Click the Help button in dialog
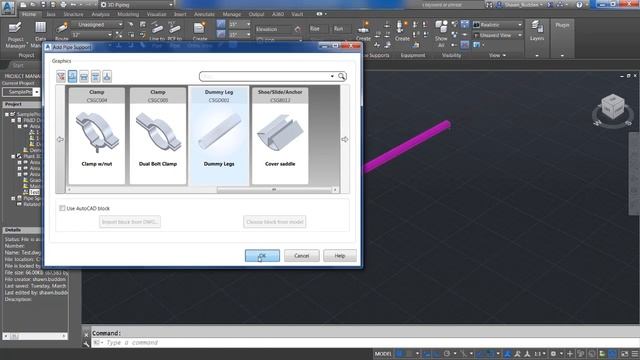 (340, 256)
